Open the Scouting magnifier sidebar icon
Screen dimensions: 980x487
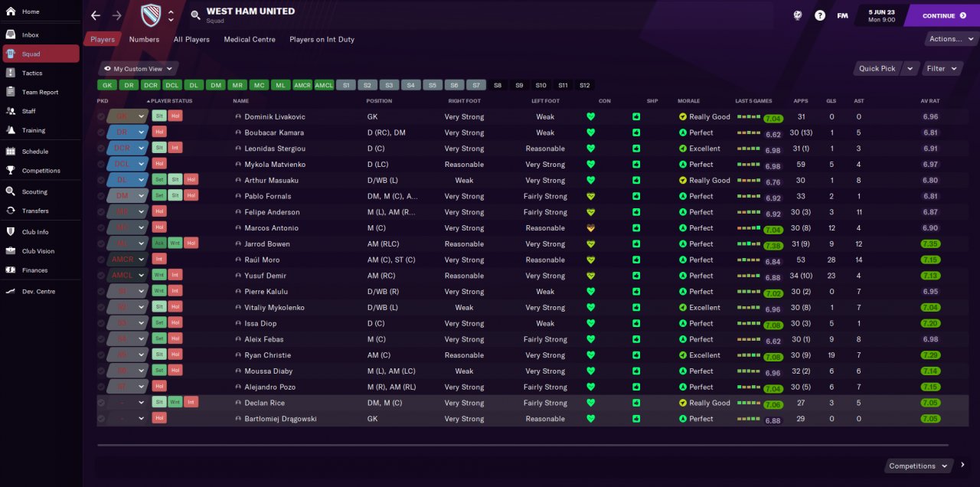[x=11, y=192]
